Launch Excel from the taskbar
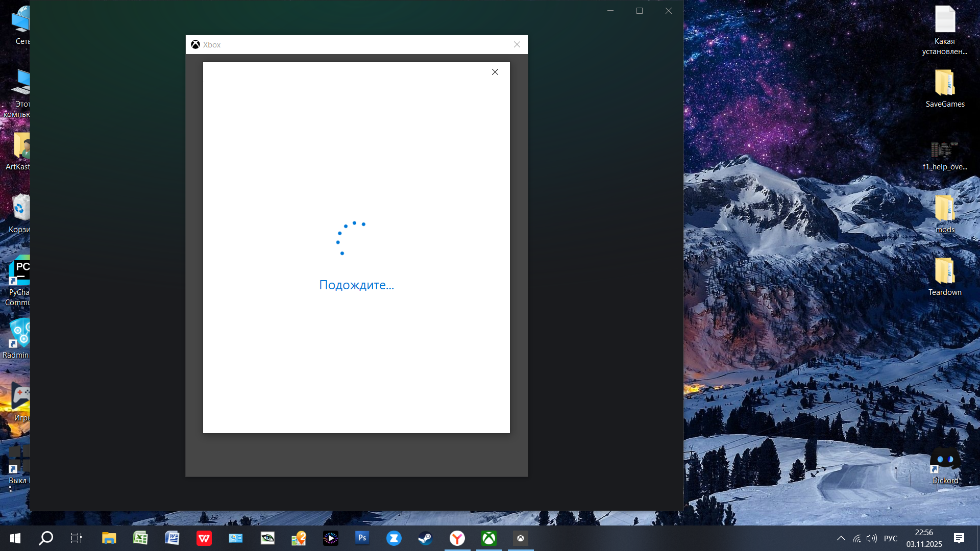Screen dimensions: 980x551 (140, 538)
